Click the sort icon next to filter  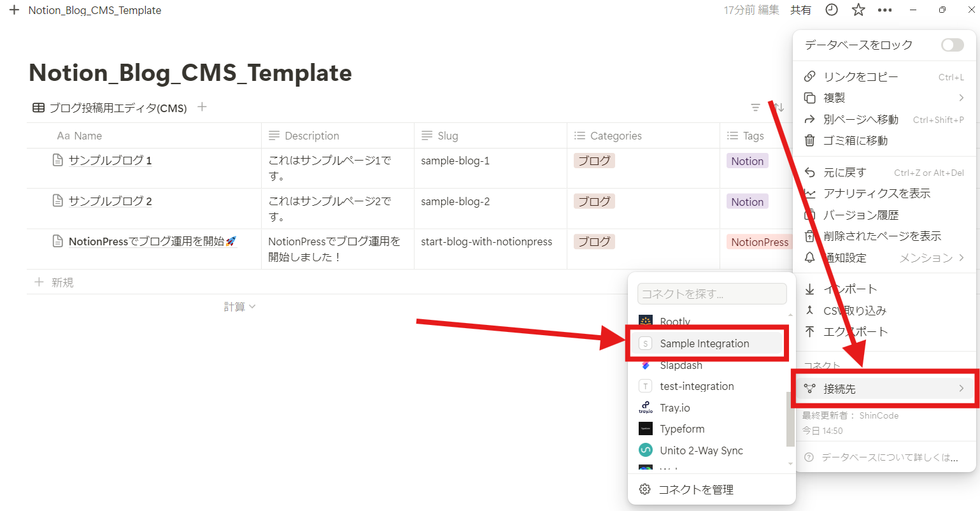tap(778, 107)
